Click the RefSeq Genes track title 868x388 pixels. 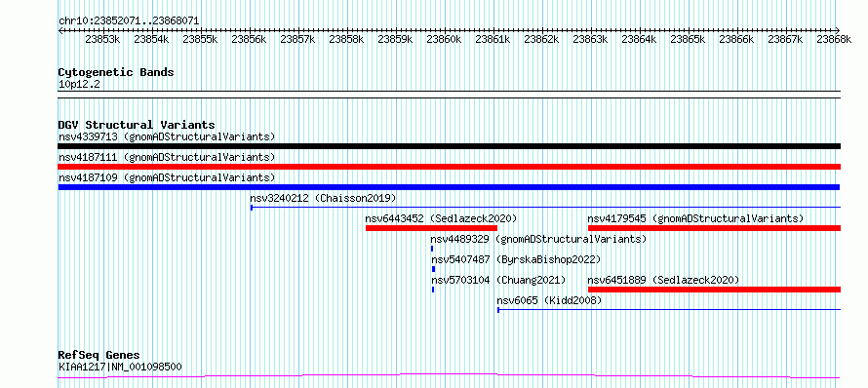pos(99,356)
